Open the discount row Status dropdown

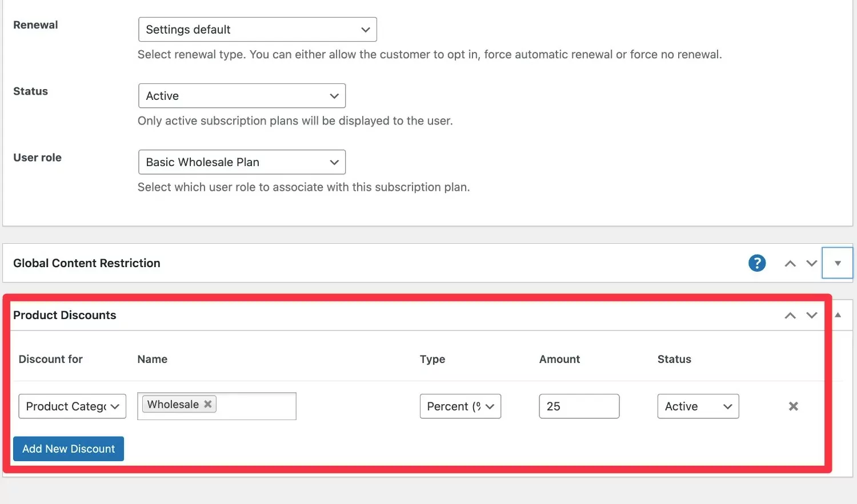pos(698,406)
